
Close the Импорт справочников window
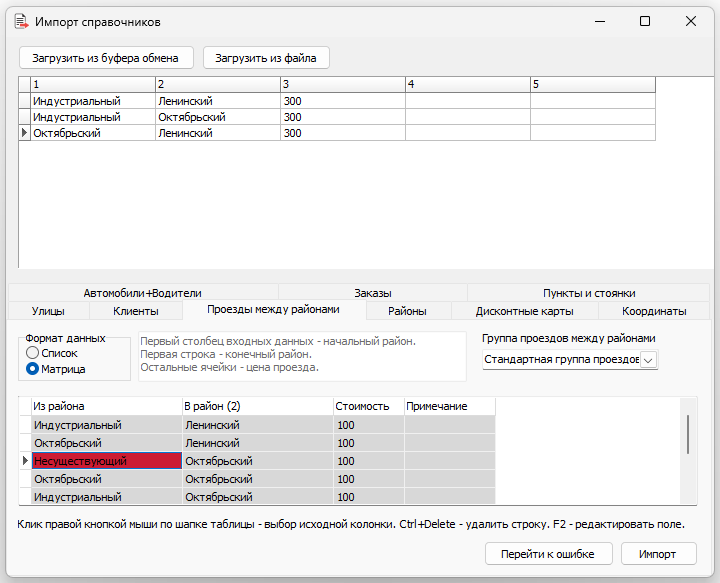click(x=690, y=22)
